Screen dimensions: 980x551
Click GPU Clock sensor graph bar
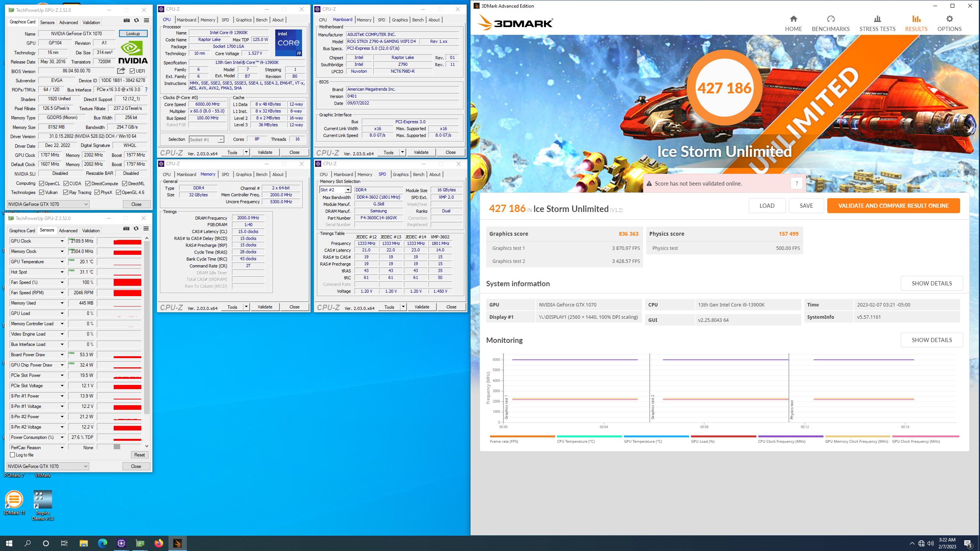point(119,241)
